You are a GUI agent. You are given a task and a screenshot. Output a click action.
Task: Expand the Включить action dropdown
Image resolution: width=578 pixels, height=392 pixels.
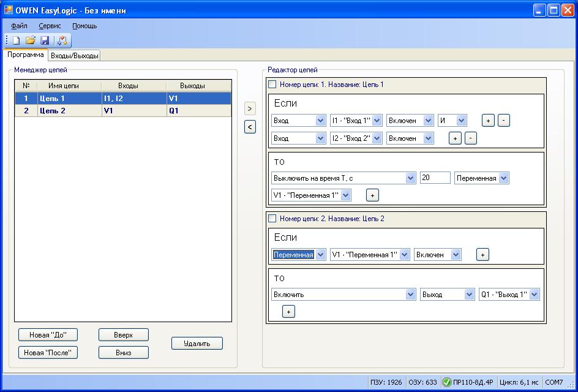click(x=343, y=295)
